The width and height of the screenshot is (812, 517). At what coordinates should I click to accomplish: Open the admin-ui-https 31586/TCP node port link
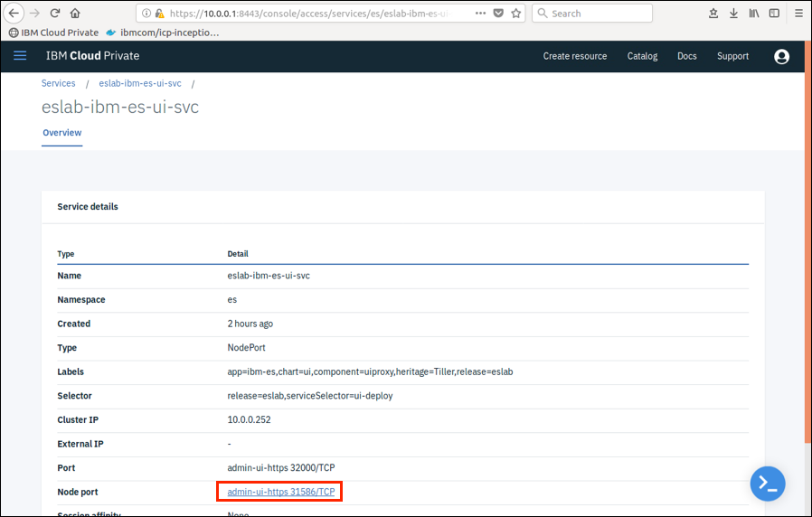click(x=281, y=492)
